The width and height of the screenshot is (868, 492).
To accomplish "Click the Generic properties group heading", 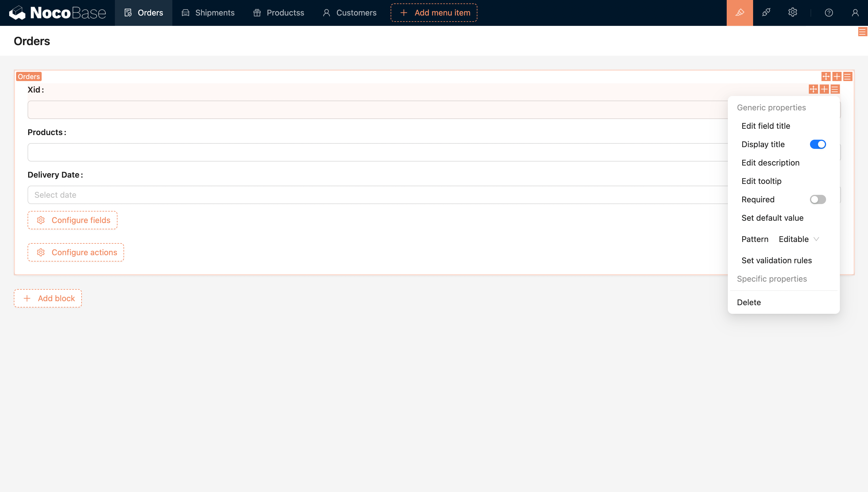I will coord(771,107).
